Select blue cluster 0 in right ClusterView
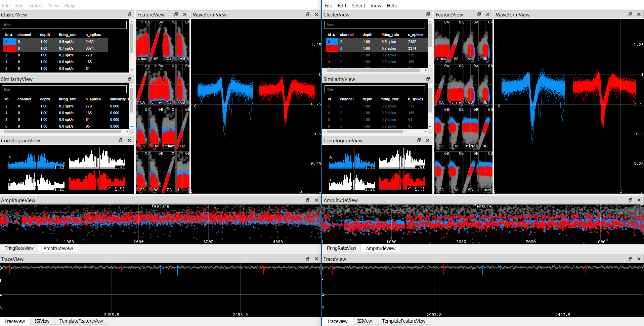The height and width of the screenshot is (326, 644). 376,42
